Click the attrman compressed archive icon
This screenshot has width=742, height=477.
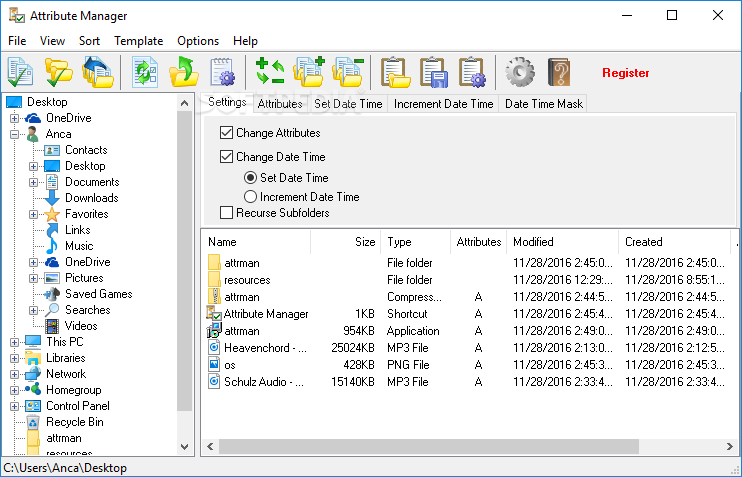(214, 297)
